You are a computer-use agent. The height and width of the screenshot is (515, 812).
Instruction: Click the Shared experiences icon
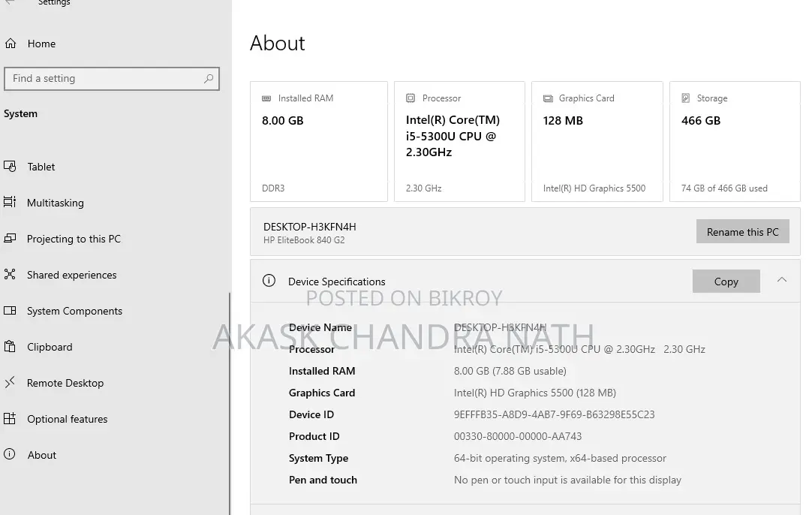click(10, 275)
